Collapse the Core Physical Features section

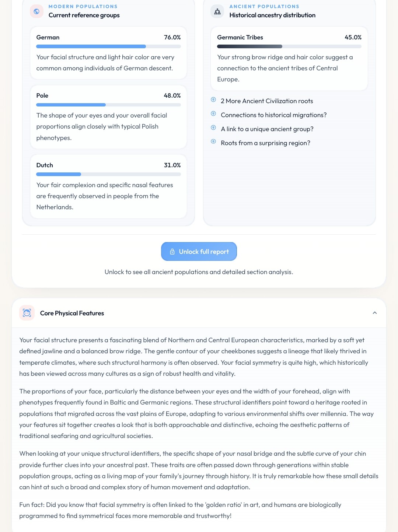click(375, 313)
